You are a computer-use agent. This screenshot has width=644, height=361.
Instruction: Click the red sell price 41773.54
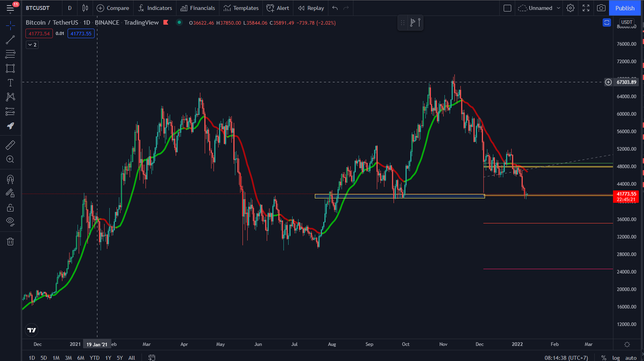(x=39, y=33)
